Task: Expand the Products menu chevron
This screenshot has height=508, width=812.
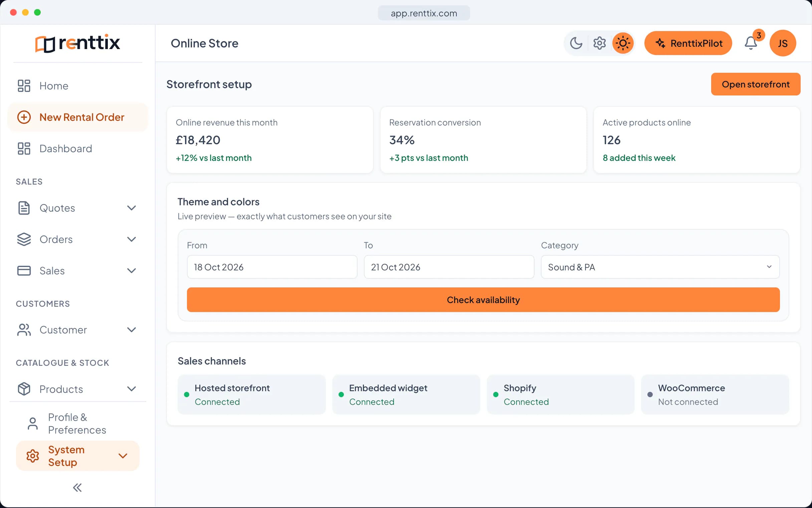Action: [132, 389]
